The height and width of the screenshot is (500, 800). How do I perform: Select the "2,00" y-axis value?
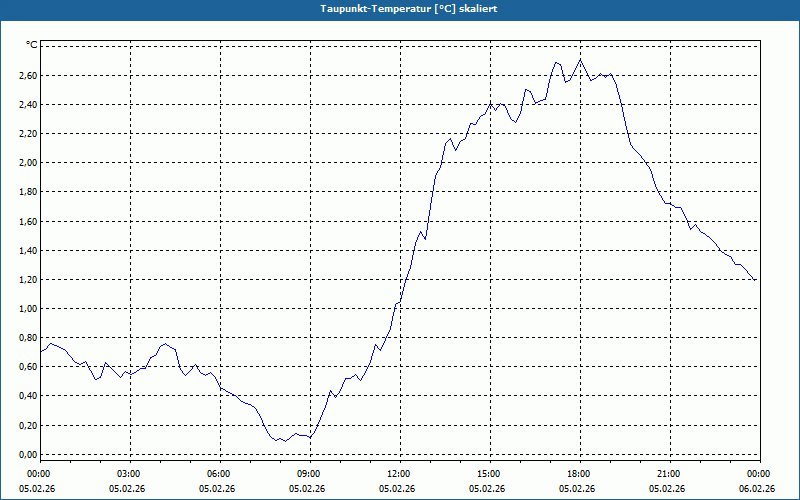pyautogui.click(x=29, y=163)
